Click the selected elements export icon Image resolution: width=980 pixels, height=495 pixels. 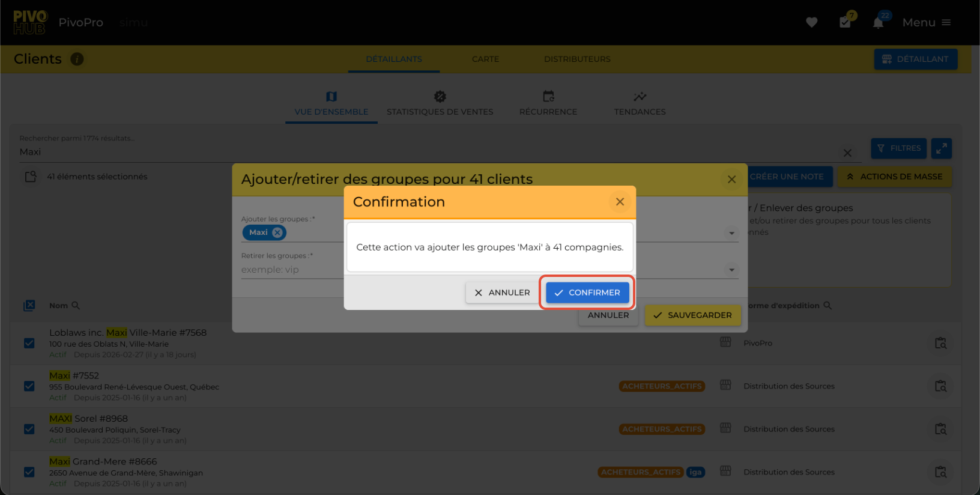31,177
